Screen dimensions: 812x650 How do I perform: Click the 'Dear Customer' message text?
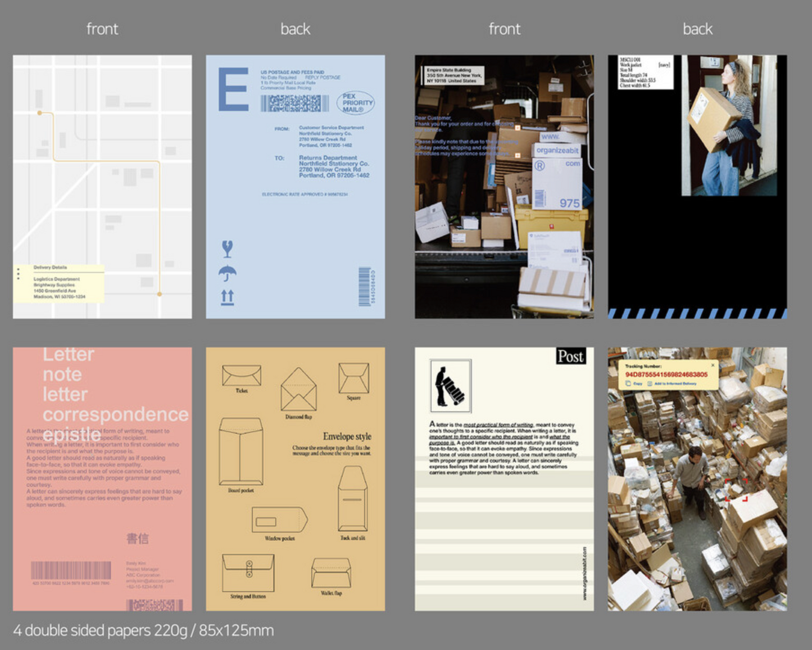click(x=466, y=136)
